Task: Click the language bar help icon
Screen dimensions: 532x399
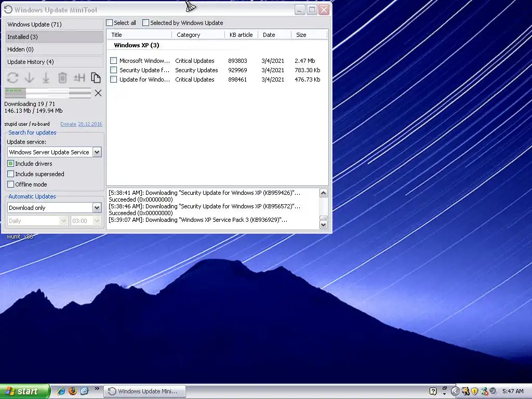Action: [433, 391]
